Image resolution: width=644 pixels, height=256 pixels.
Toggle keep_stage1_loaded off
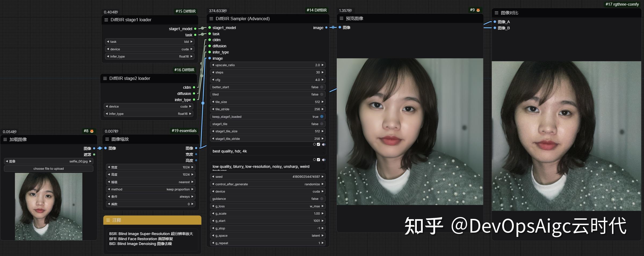[321, 116]
